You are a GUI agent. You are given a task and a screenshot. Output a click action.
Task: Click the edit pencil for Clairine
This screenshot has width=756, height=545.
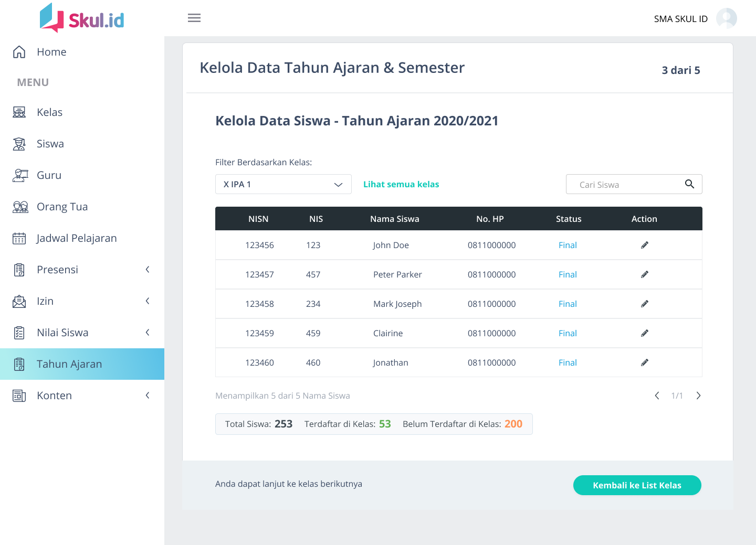click(644, 333)
